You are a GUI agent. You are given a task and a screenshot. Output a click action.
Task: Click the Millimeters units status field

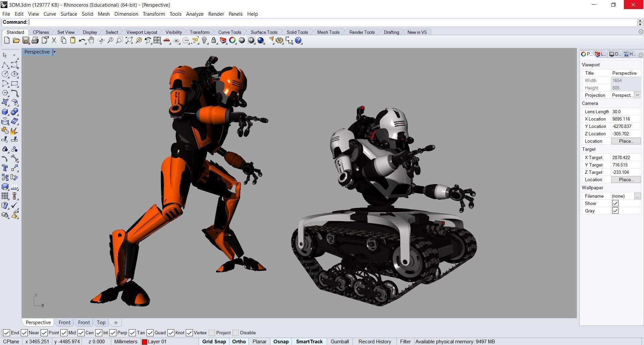click(x=126, y=342)
